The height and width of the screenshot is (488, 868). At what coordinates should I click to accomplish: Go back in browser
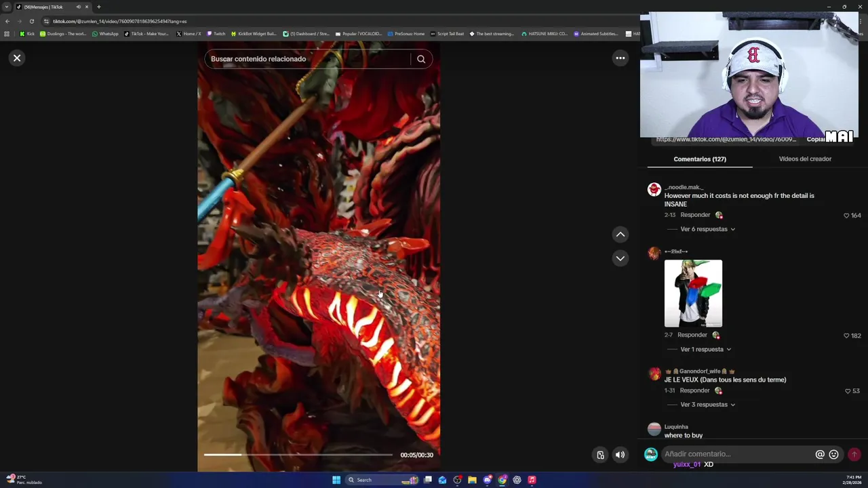click(7, 21)
